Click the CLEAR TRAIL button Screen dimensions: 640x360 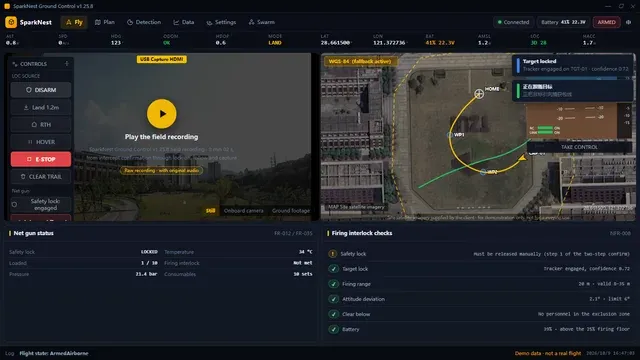41,177
